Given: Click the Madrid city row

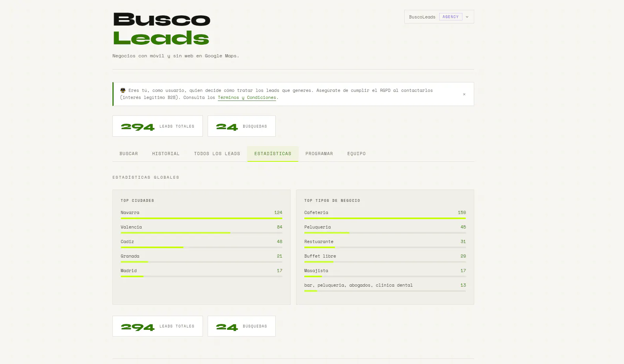Looking at the screenshot, I should point(201,273).
